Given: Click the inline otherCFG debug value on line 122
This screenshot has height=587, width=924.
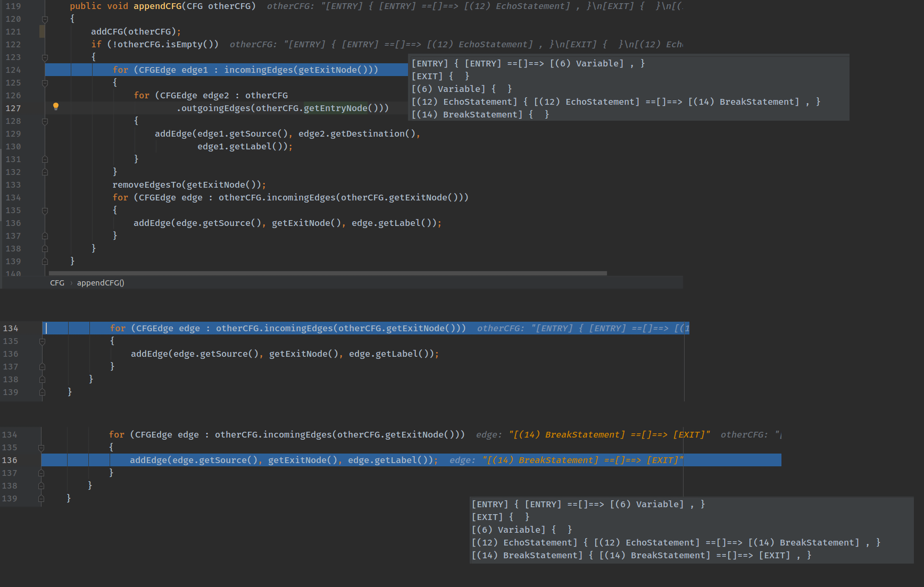Looking at the screenshot, I should pos(456,44).
